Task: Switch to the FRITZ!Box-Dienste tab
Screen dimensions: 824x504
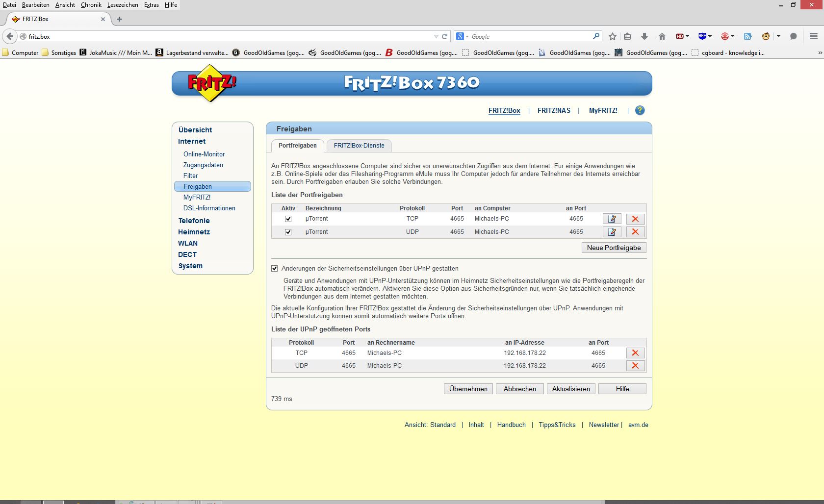Action: pyautogui.click(x=359, y=146)
